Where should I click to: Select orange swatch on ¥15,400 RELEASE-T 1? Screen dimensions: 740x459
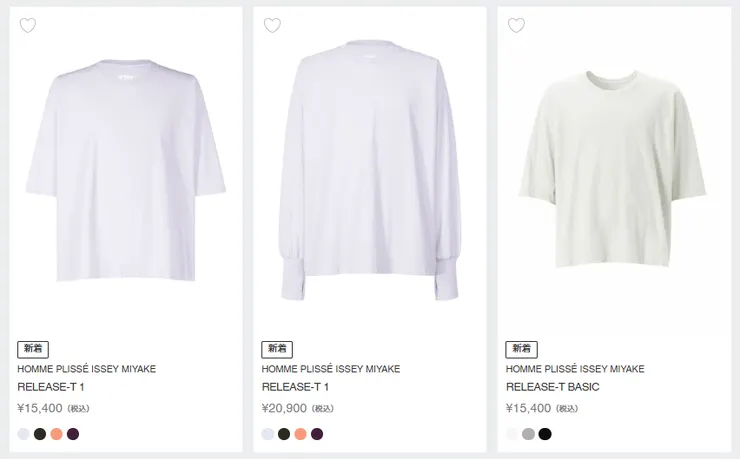click(x=56, y=434)
